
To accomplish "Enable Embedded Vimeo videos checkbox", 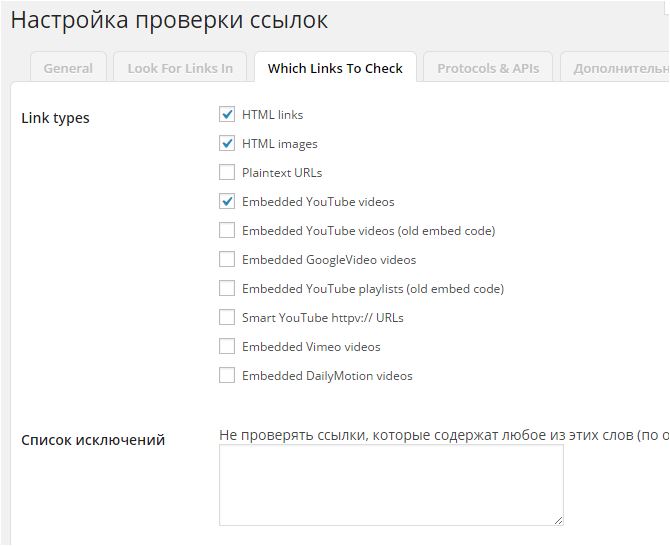I will [x=227, y=347].
